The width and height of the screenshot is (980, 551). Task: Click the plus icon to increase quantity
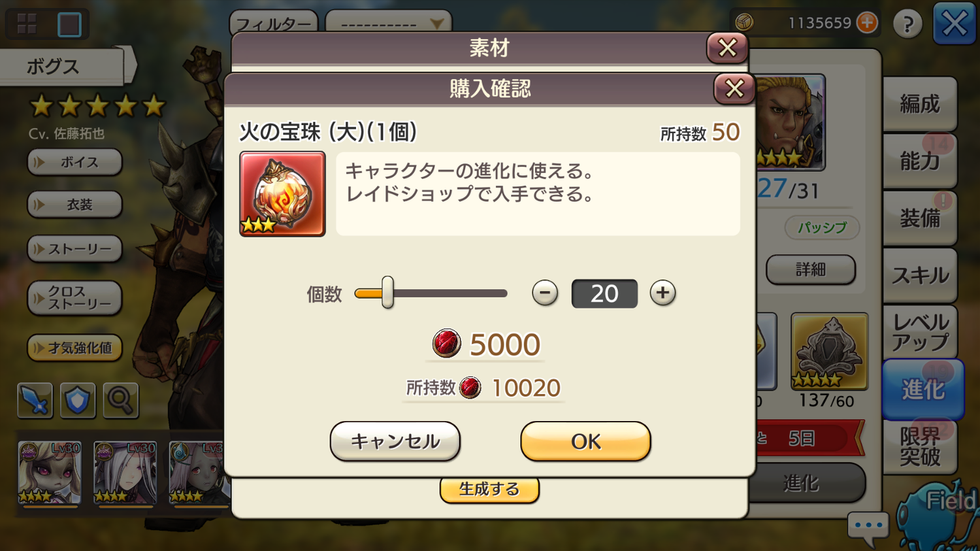[x=662, y=293]
